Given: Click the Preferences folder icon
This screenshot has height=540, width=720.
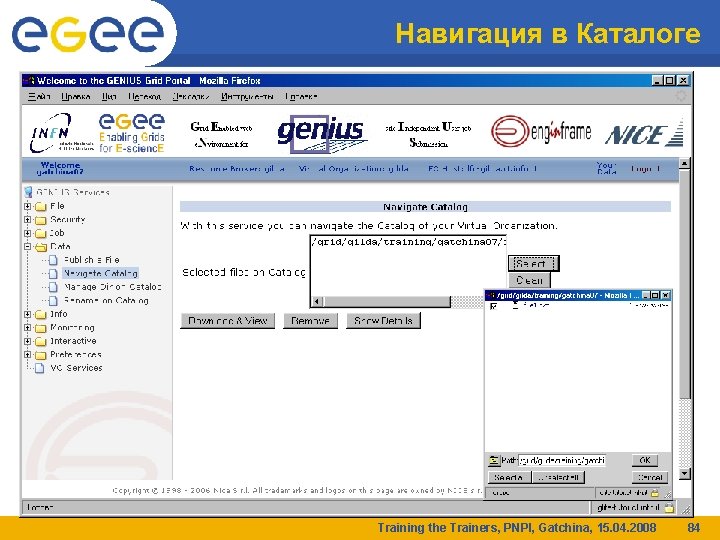Looking at the screenshot, I should [41, 355].
